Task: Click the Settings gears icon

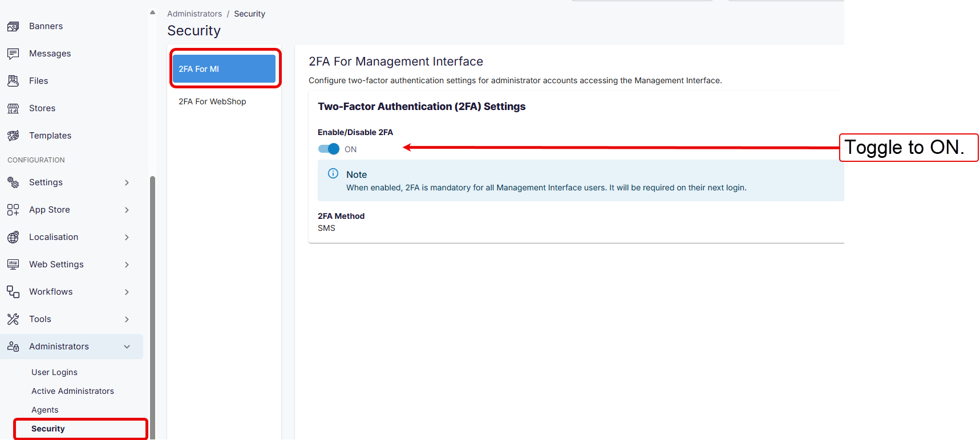Action: coord(13,182)
